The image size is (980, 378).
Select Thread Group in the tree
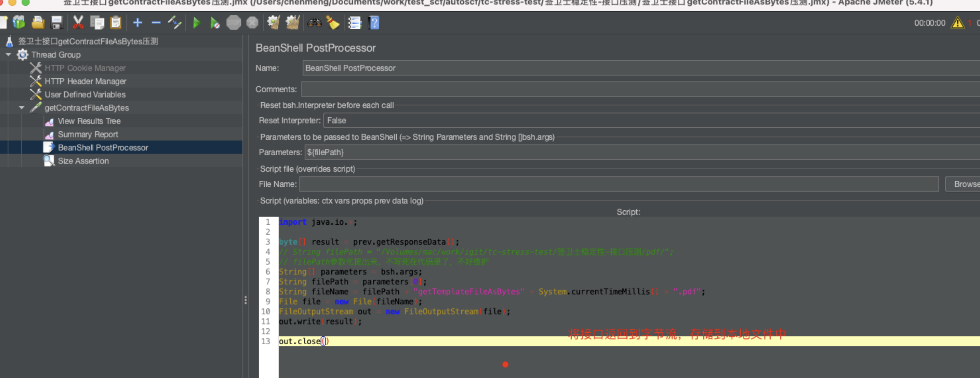tap(56, 55)
